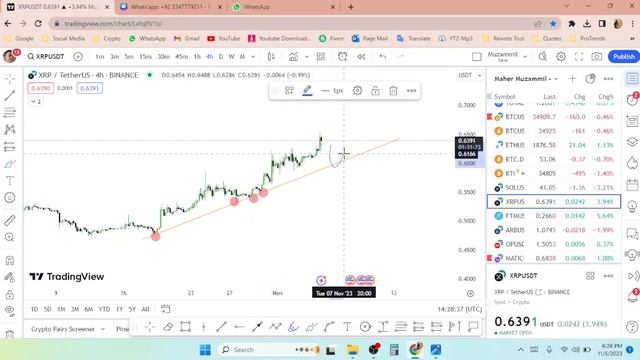
Task: Switch to the 1m timeframe
Action: click(x=100, y=56)
